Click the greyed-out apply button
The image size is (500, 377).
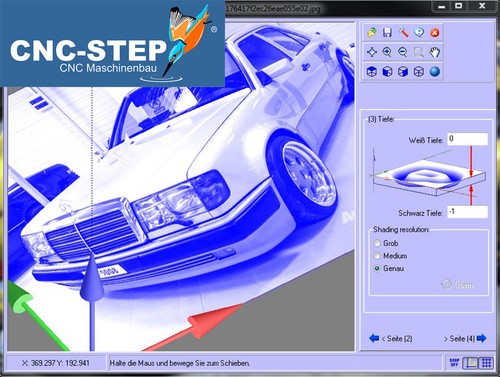coord(457,284)
